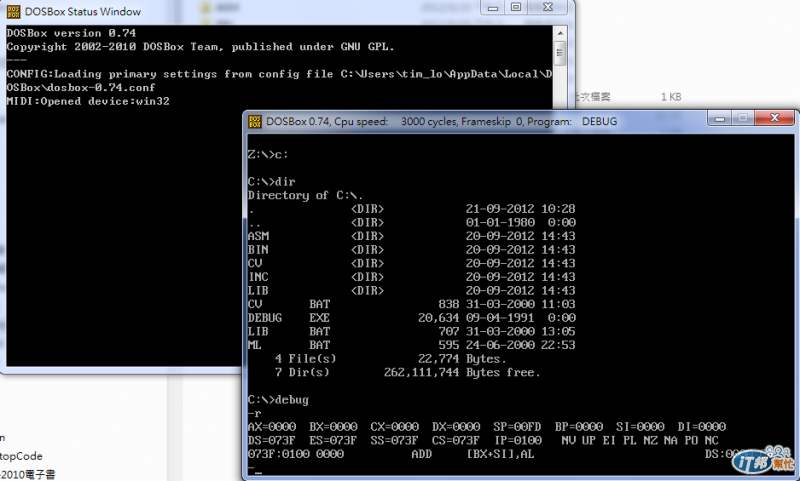This screenshot has width=800, height=481.
Task: Click the '21-09-2012 10:28' date entry
Action: [x=520, y=209]
